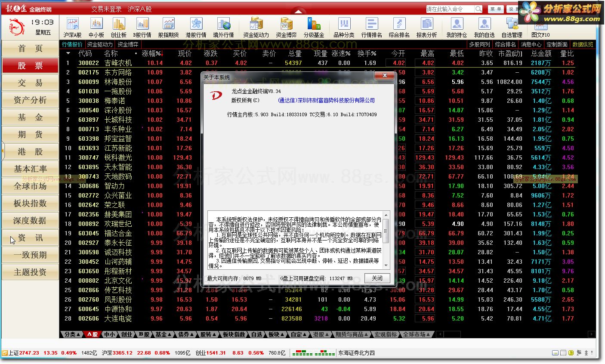Open 全球市场 in left sidebar
This screenshot has height=364, width=605.
(x=30, y=186)
